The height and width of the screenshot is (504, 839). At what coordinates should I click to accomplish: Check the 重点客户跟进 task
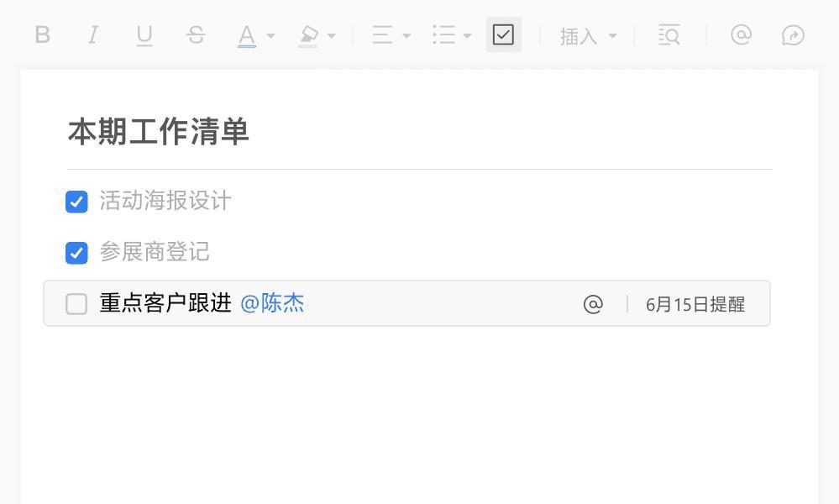tap(76, 304)
